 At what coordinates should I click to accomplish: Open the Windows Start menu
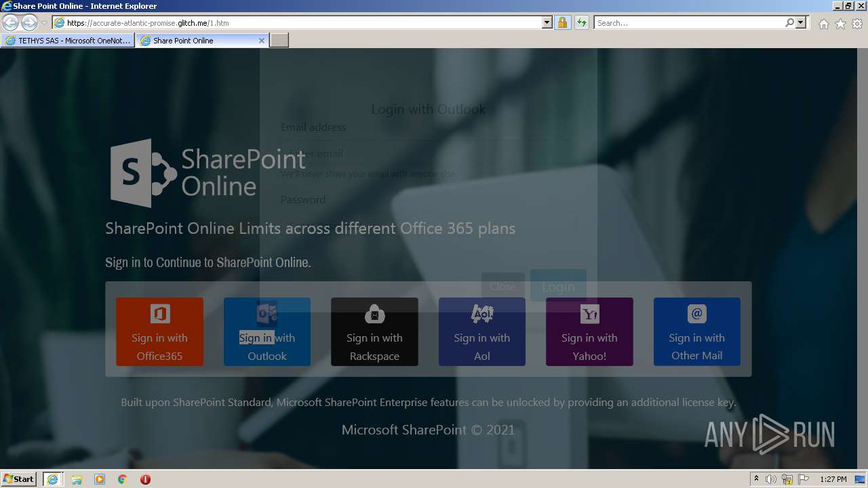pos(19,479)
